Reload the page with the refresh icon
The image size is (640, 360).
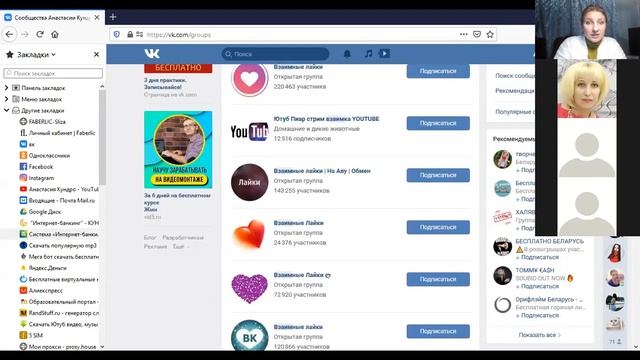tap(40, 34)
